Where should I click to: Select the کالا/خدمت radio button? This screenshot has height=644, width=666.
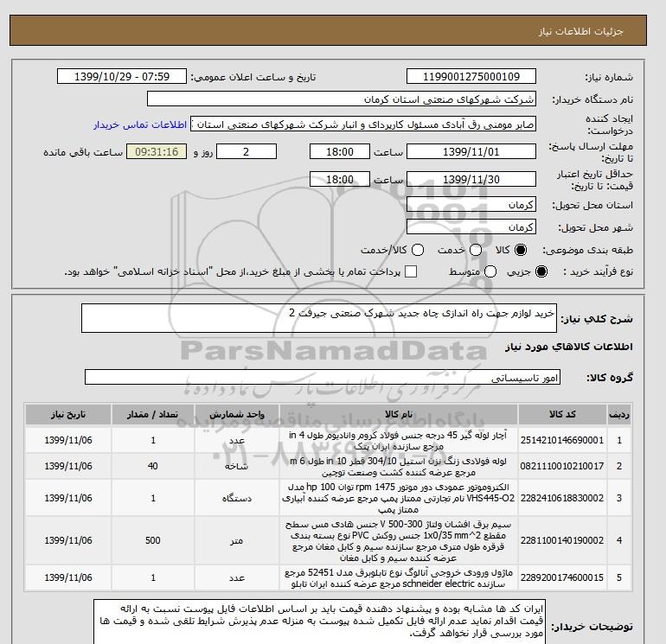(418, 250)
